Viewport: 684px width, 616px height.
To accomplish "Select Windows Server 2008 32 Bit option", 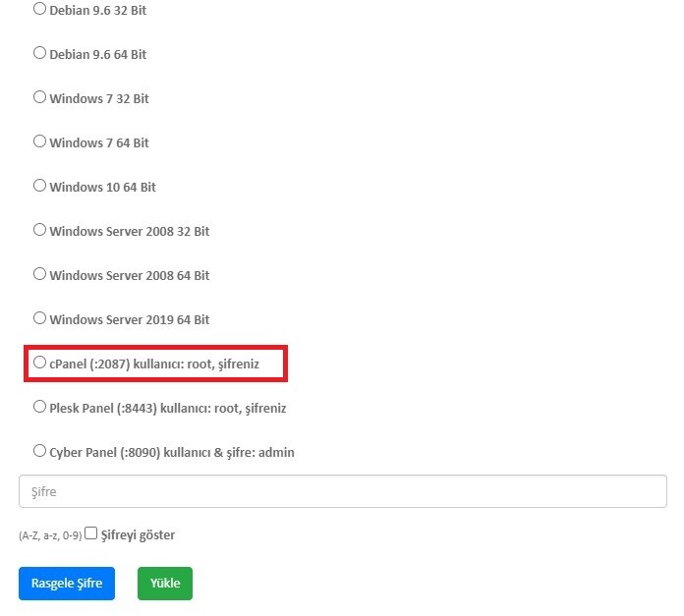I will click(39, 230).
